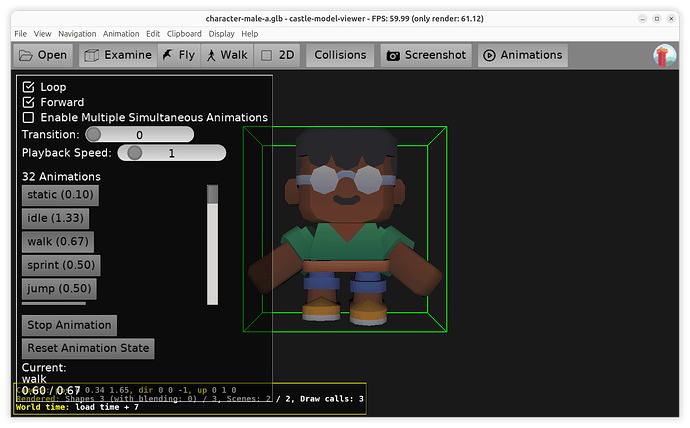Click the '32 Animations' label
The image size is (690, 428).
(61, 177)
